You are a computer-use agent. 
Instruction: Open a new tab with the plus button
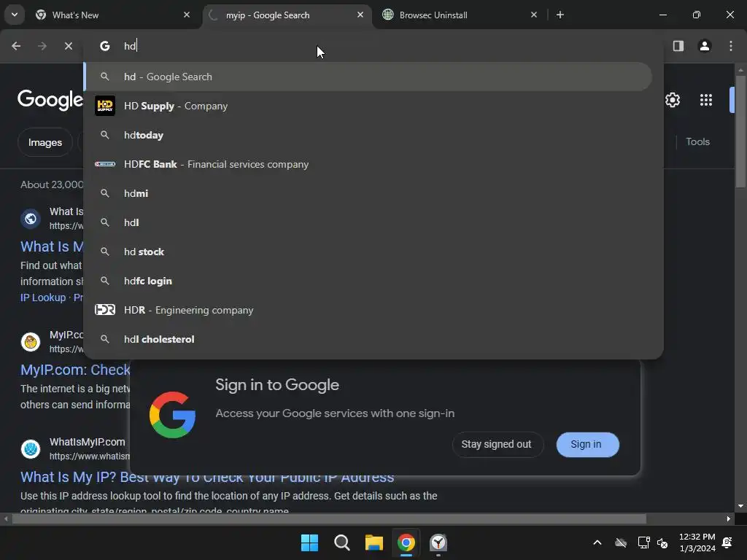click(x=560, y=15)
